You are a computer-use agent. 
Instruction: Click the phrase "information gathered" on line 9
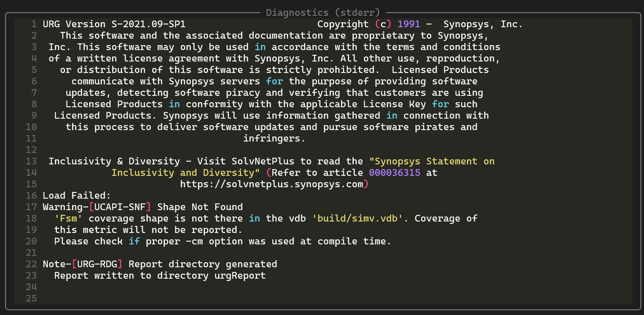[323, 116]
